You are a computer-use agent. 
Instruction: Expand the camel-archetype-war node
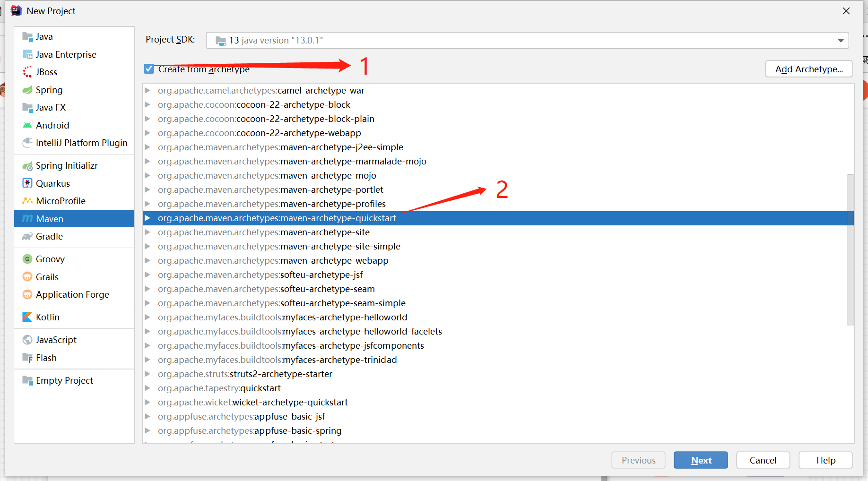pyautogui.click(x=148, y=90)
